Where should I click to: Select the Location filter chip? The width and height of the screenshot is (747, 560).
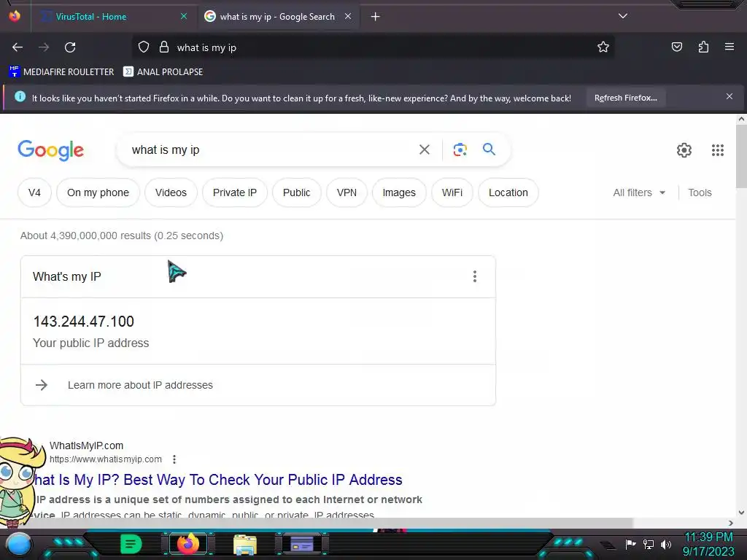(508, 192)
